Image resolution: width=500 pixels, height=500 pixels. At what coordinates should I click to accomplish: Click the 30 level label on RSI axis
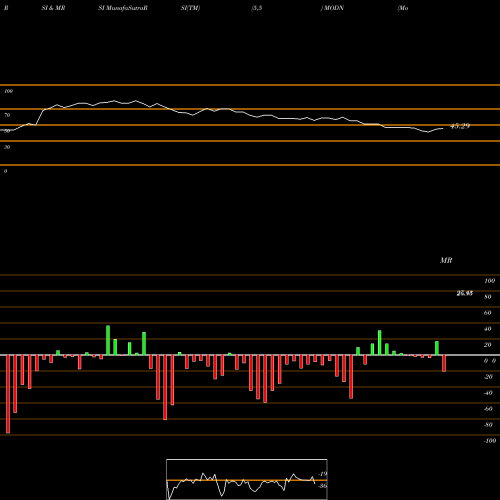coord(7,147)
